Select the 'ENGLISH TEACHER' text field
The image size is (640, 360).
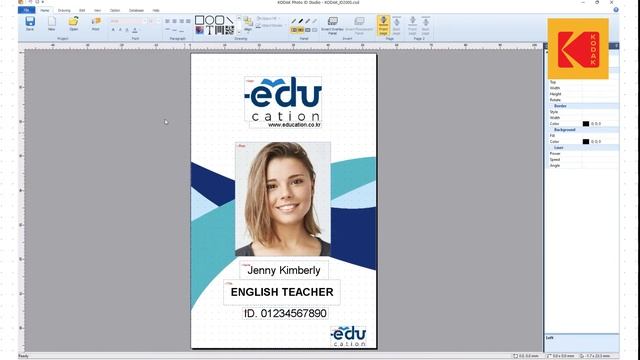click(282, 292)
